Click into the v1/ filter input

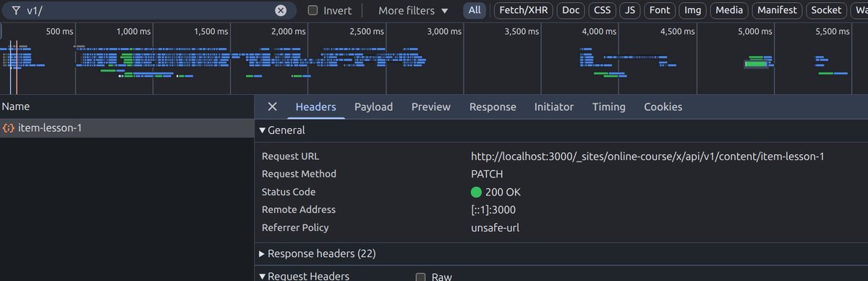148,10
